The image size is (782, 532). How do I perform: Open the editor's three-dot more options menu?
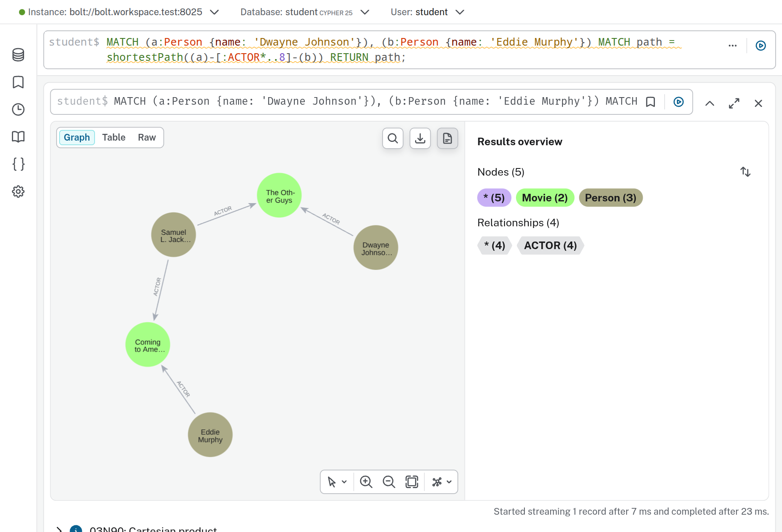[x=733, y=46]
